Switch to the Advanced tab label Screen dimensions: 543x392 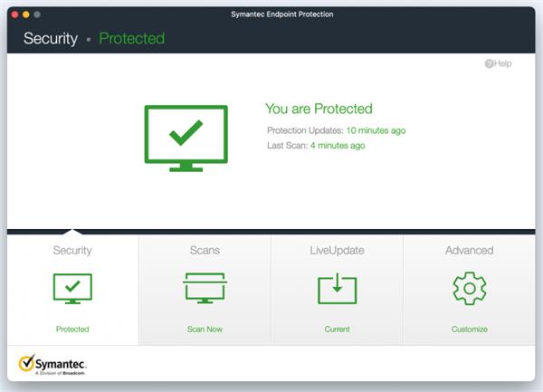[x=469, y=250]
